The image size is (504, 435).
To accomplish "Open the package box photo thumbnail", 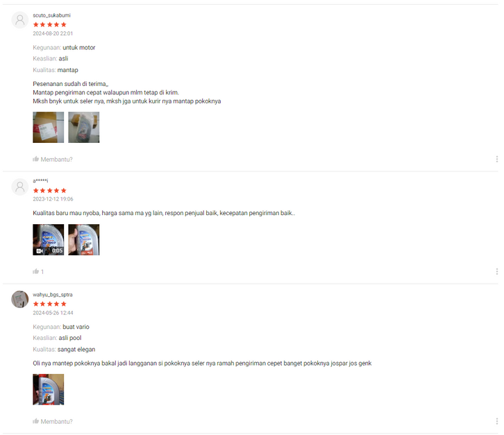I will click(x=48, y=127).
